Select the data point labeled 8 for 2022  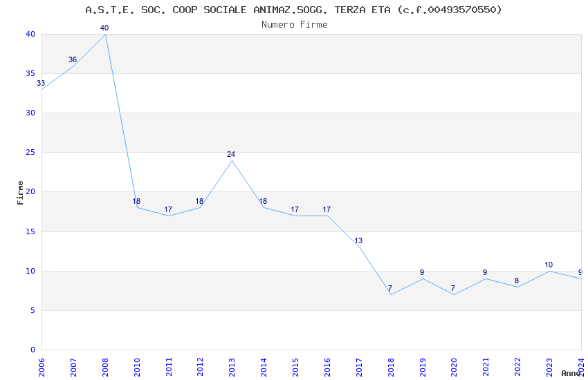coord(517,281)
